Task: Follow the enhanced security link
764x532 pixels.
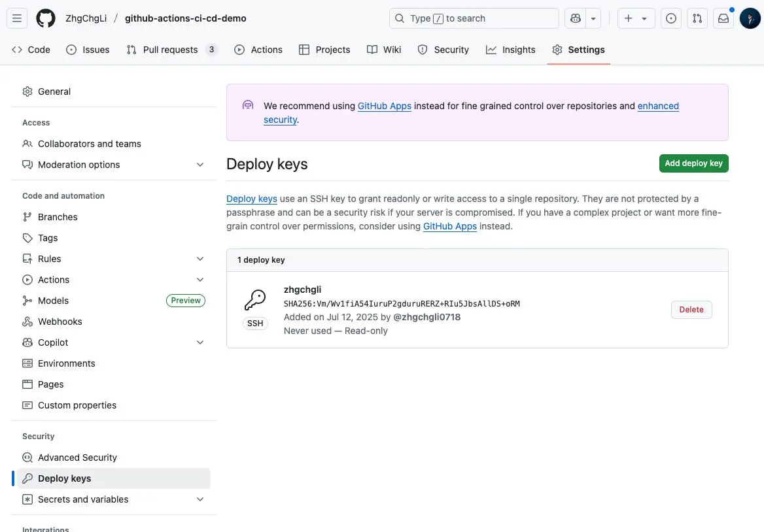Action: click(x=657, y=106)
